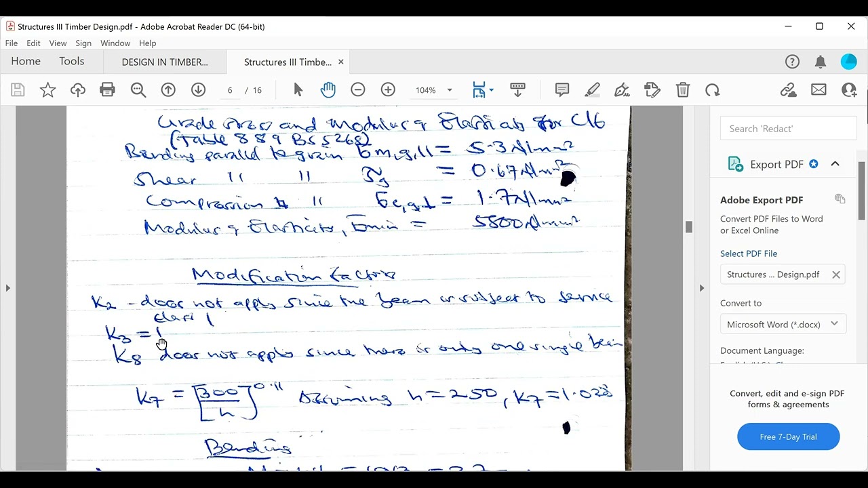The image size is (868, 488).
Task: Click the upload to cloud icon
Action: [78, 90]
